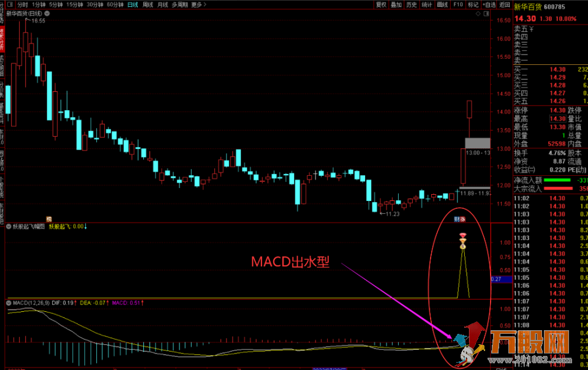
Task: Click the red signal icon atop indicator spike
Action: (x=463, y=235)
